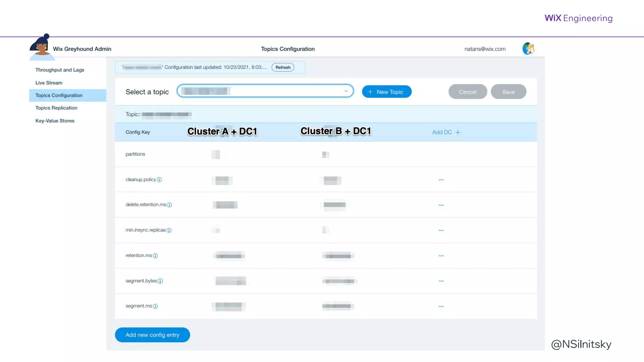Click info icon beside delete.retention.ms

coord(169,205)
